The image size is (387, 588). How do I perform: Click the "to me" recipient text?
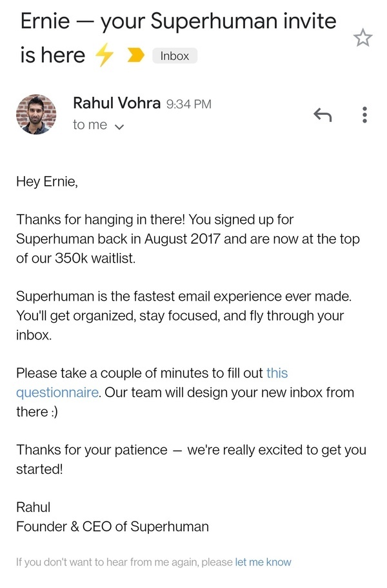90,125
